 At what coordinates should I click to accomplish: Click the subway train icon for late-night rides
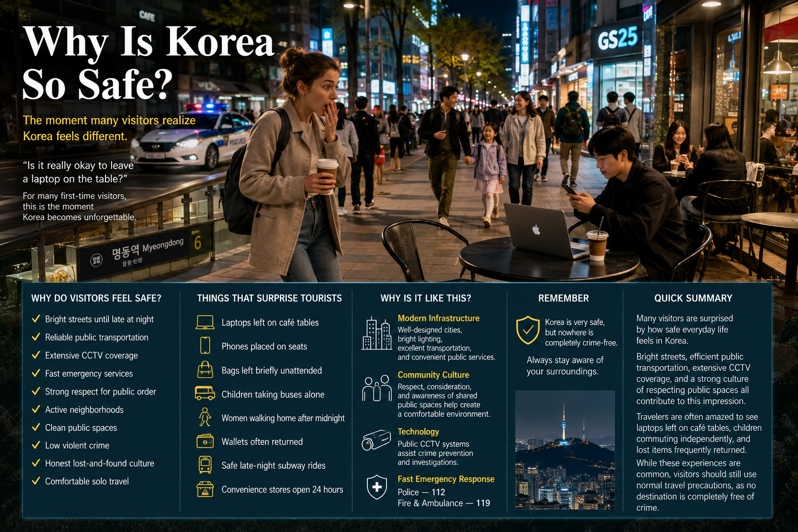coord(205,464)
